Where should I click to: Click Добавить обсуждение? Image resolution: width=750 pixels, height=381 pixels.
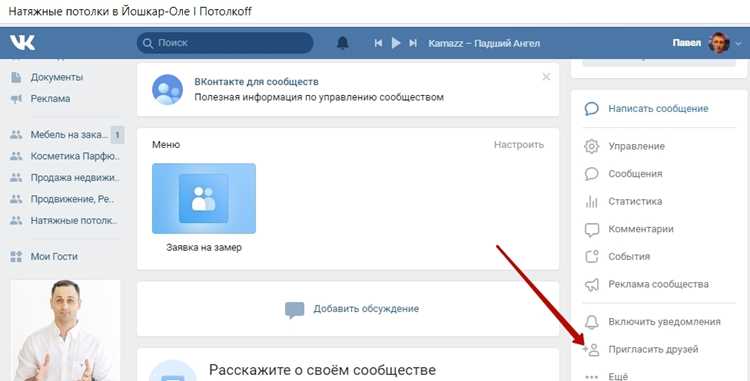point(366,309)
